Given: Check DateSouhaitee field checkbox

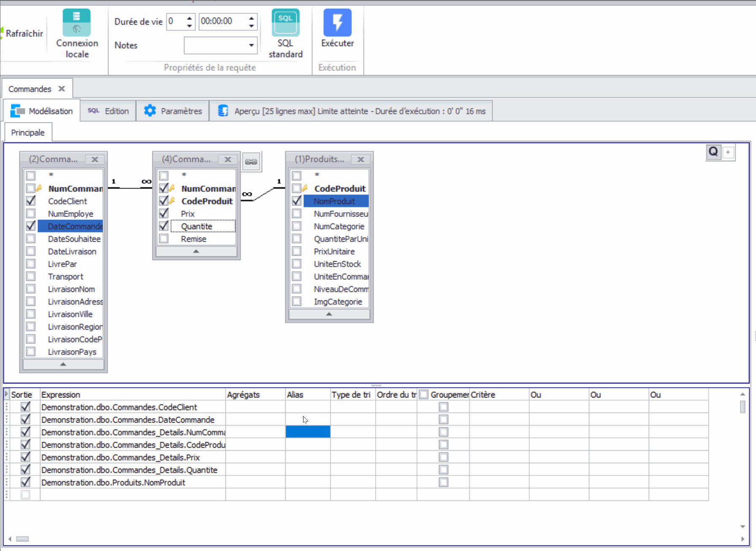Looking at the screenshot, I should tap(31, 238).
